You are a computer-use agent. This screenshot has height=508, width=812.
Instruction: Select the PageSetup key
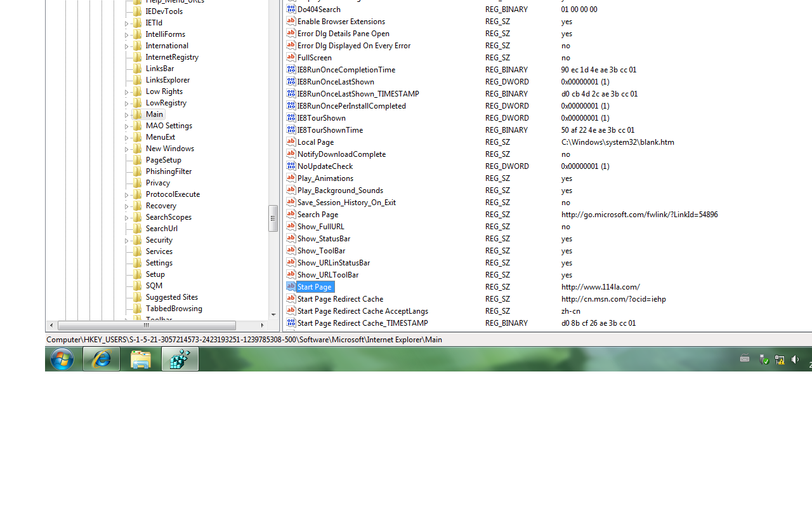[x=163, y=160]
